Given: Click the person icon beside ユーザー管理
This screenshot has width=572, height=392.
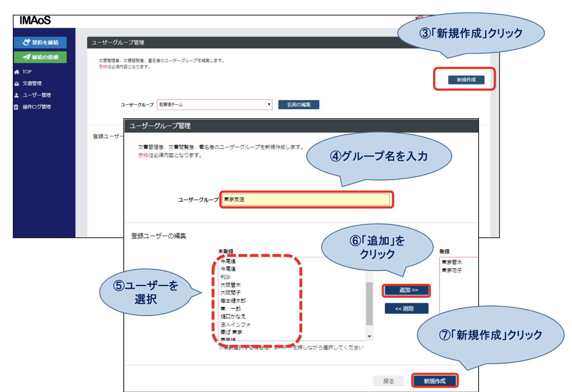Looking at the screenshot, I should coord(16,95).
